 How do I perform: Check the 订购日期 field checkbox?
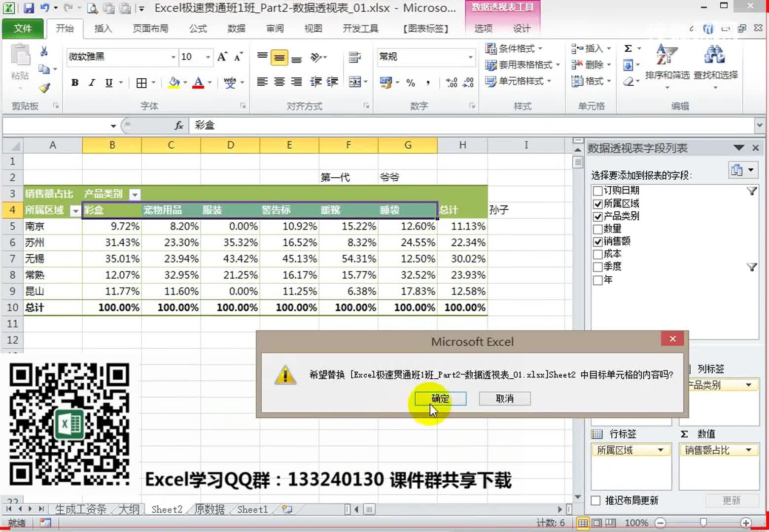click(597, 191)
